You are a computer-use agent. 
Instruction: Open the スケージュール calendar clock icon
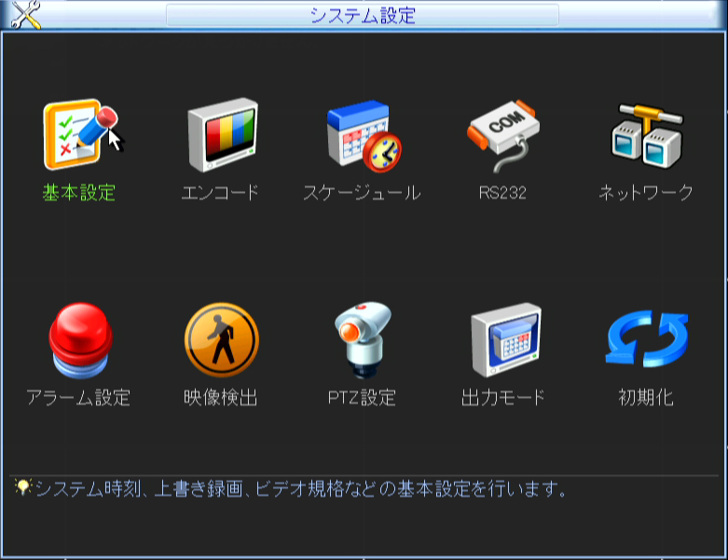point(364,135)
